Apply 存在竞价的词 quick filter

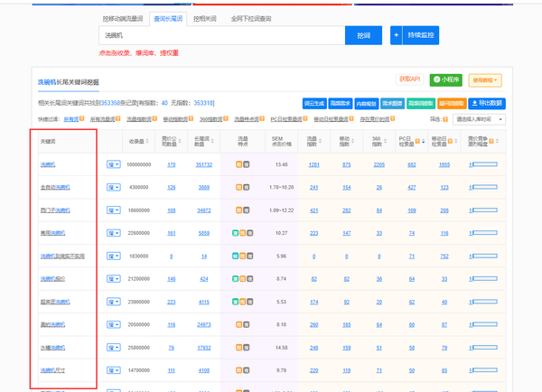[374, 119]
